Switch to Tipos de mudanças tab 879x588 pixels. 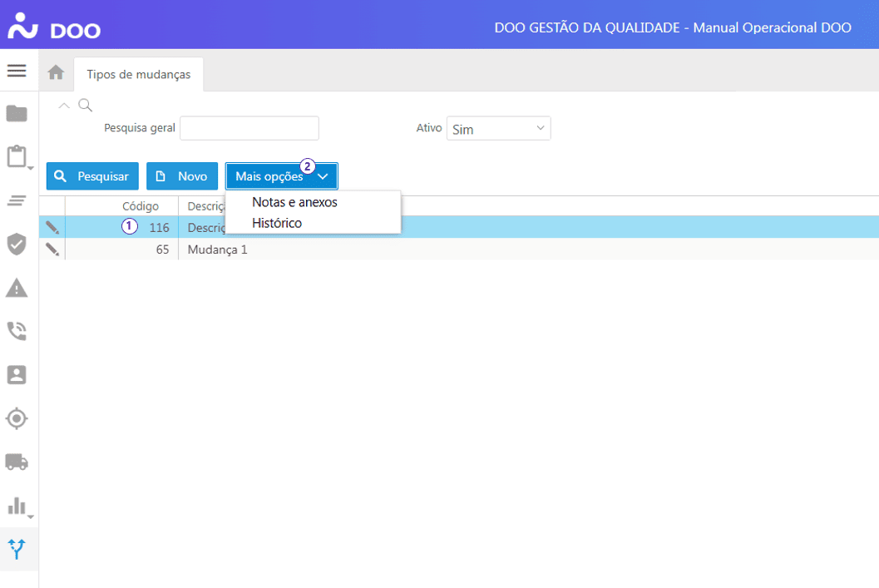click(139, 74)
